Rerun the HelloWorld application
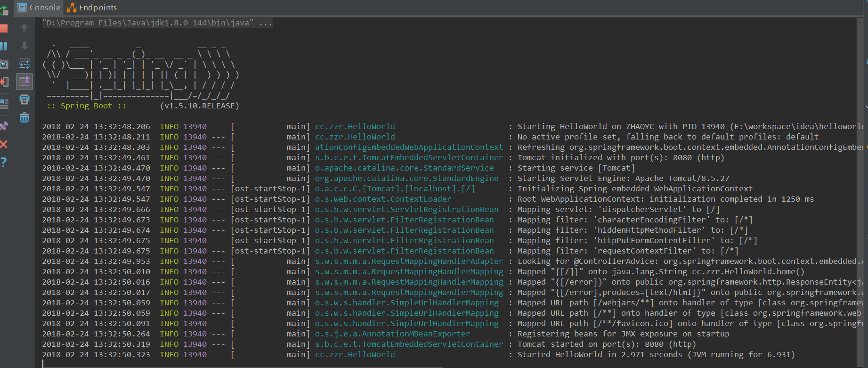This screenshot has width=868, height=368. click(4, 10)
